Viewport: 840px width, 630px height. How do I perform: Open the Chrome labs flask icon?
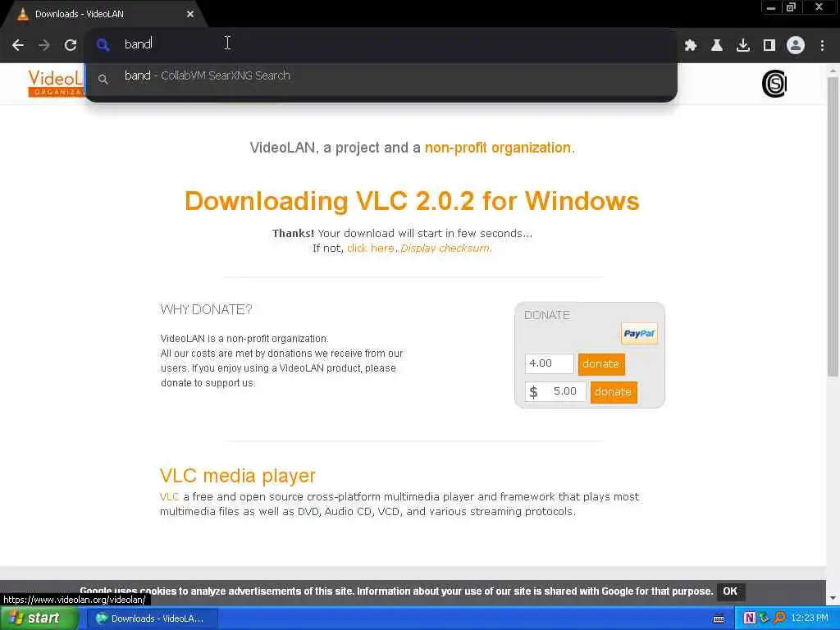[x=717, y=46]
